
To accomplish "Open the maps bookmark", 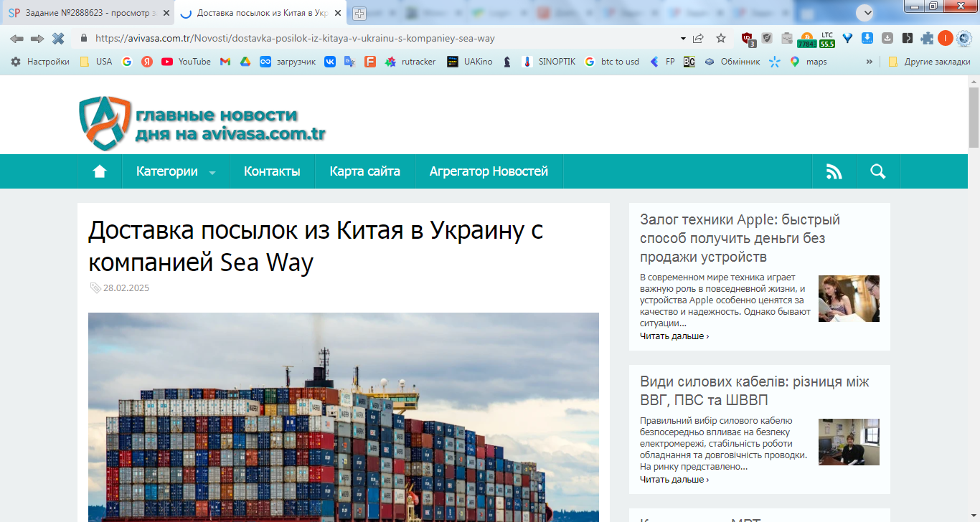I will tap(808, 62).
